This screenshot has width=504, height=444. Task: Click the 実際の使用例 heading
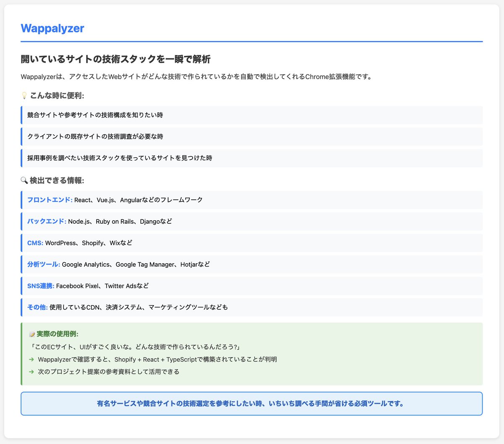[58, 334]
